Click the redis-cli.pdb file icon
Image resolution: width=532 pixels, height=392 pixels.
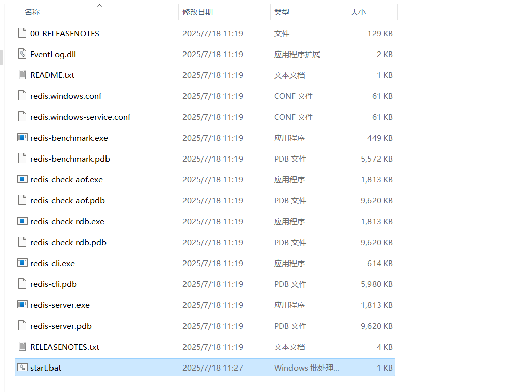point(22,284)
